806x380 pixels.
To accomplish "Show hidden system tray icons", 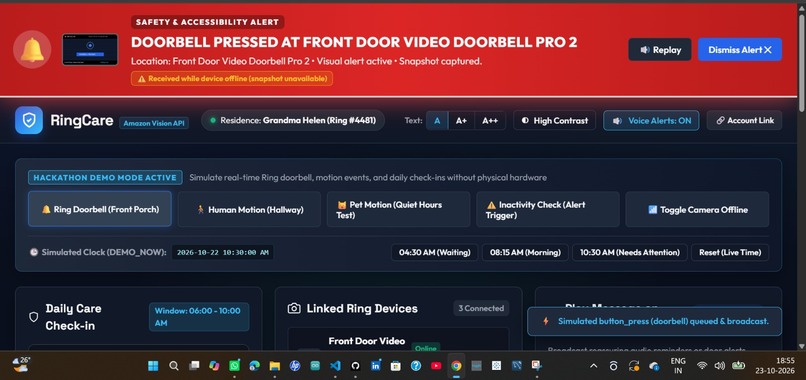I will 594,366.
